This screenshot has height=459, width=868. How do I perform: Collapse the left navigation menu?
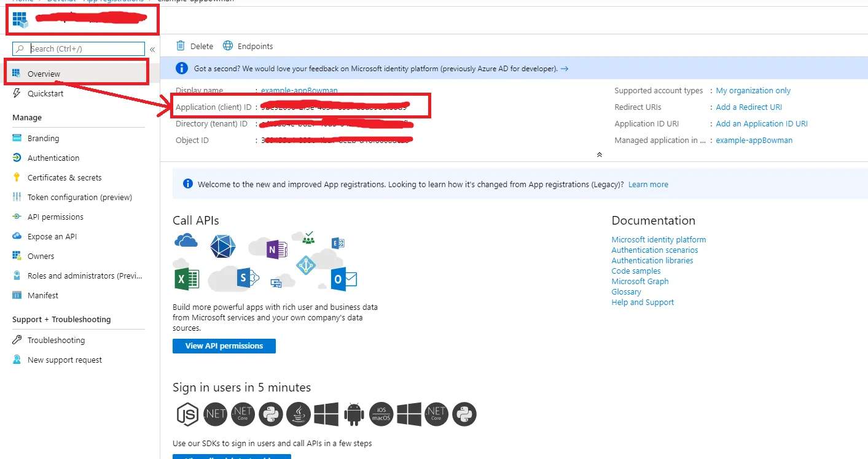pyautogui.click(x=152, y=49)
